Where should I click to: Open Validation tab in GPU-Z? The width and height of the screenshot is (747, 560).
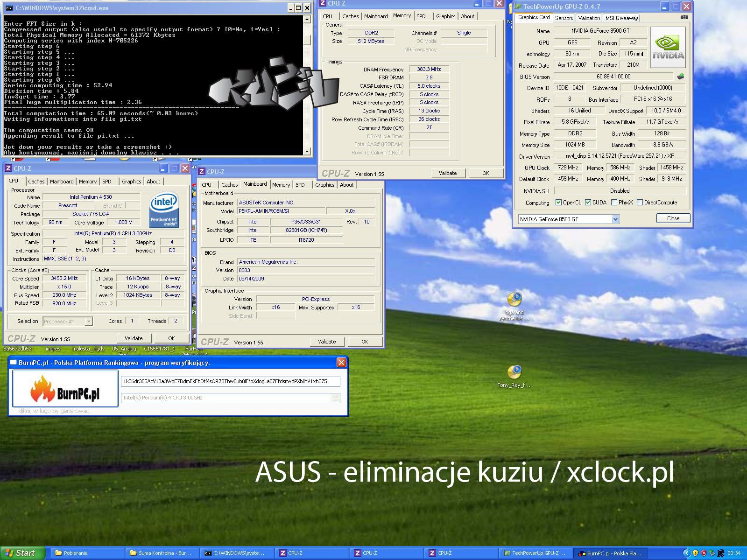(x=589, y=18)
